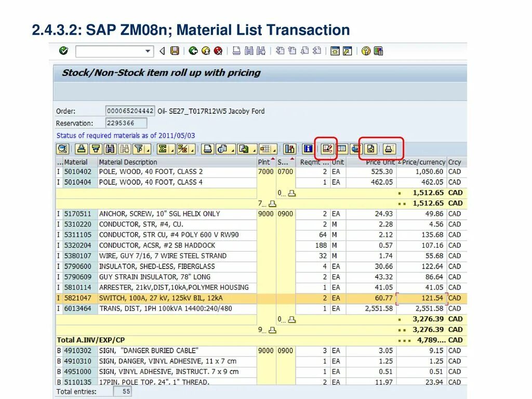Click the blue Information 'i' icon
Image resolution: width=532 pixels, height=399 pixels.
(x=308, y=149)
